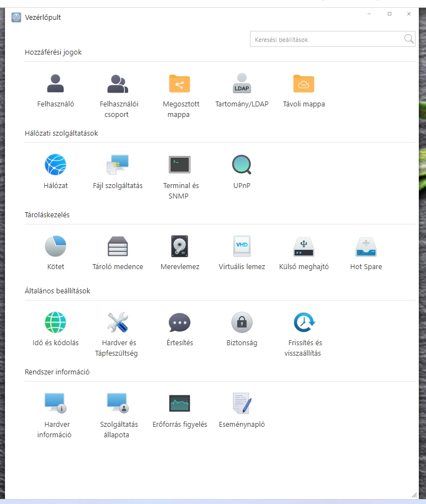426x504 pixels.
Task: Open the Biztonság padlock icon
Action: (x=242, y=322)
